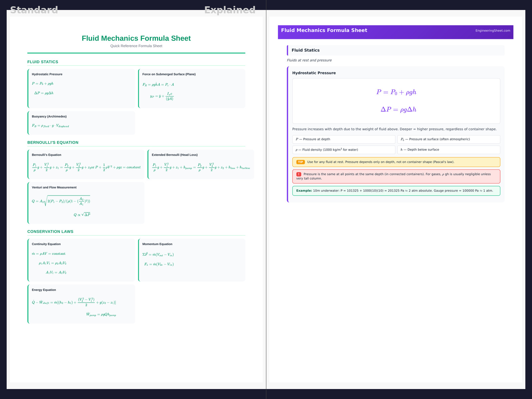Select the Venturi and Flow Measurement card
532x399 pixels.
click(x=86, y=203)
